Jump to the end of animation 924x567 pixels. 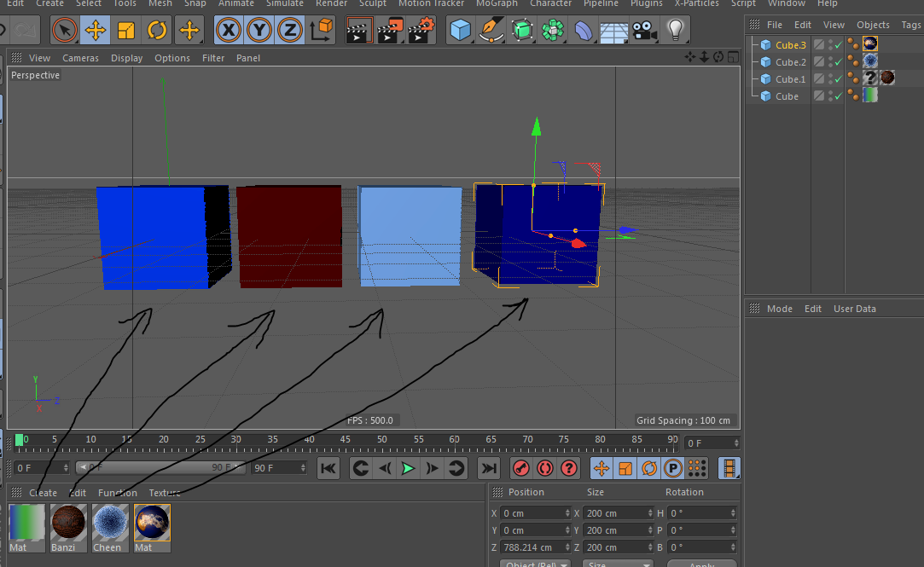pos(489,469)
